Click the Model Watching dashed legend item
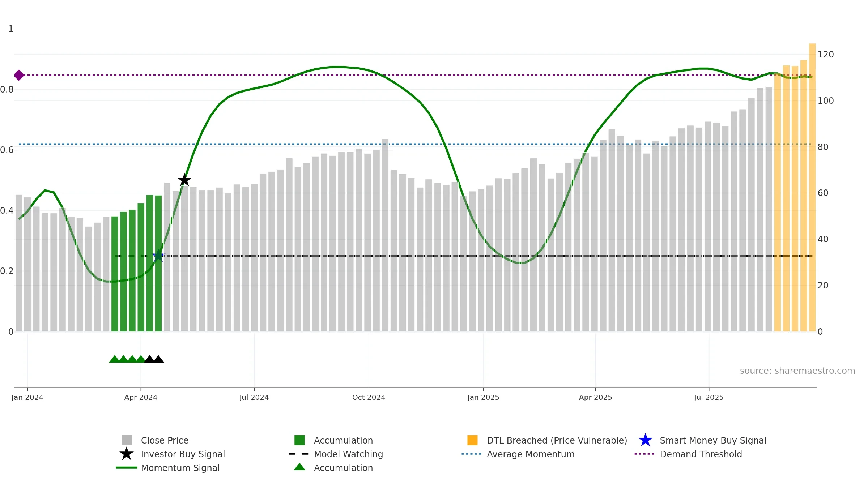 pyautogui.click(x=336, y=454)
